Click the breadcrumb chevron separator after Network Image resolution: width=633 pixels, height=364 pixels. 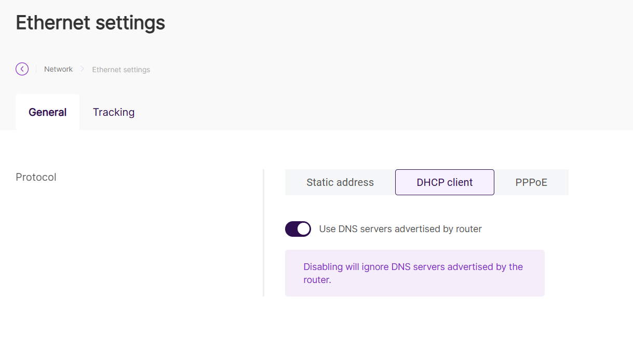(83, 69)
